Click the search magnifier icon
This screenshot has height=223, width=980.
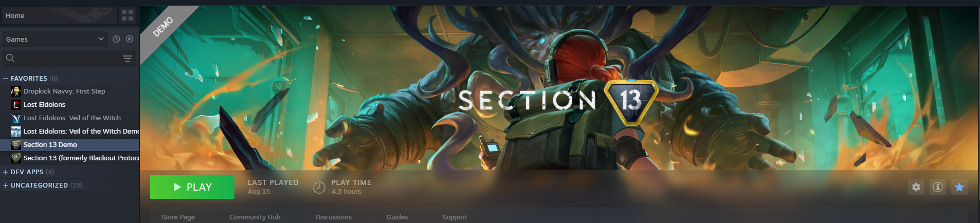pos(10,58)
